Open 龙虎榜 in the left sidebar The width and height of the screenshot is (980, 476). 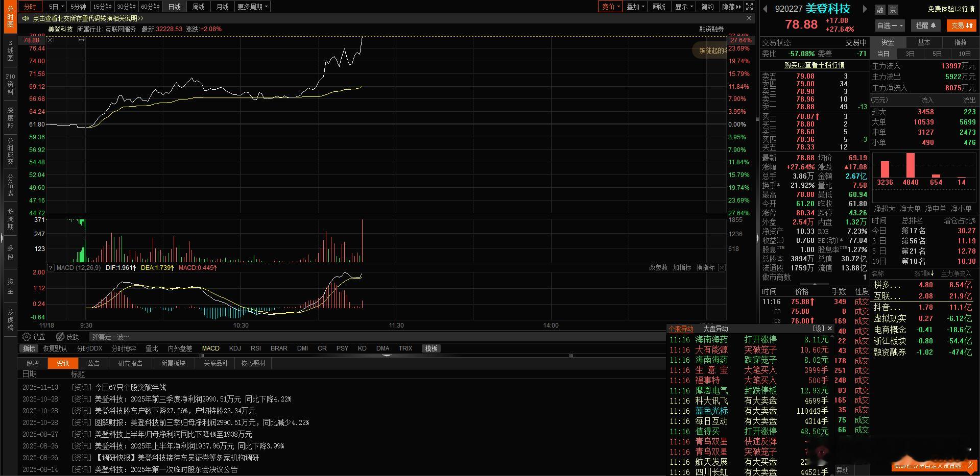[x=10, y=319]
